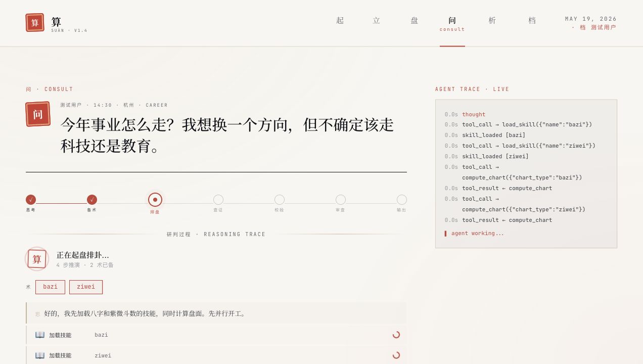643x364 pixels.
Task: Click the 输出 step circle
Action: [402, 200]
